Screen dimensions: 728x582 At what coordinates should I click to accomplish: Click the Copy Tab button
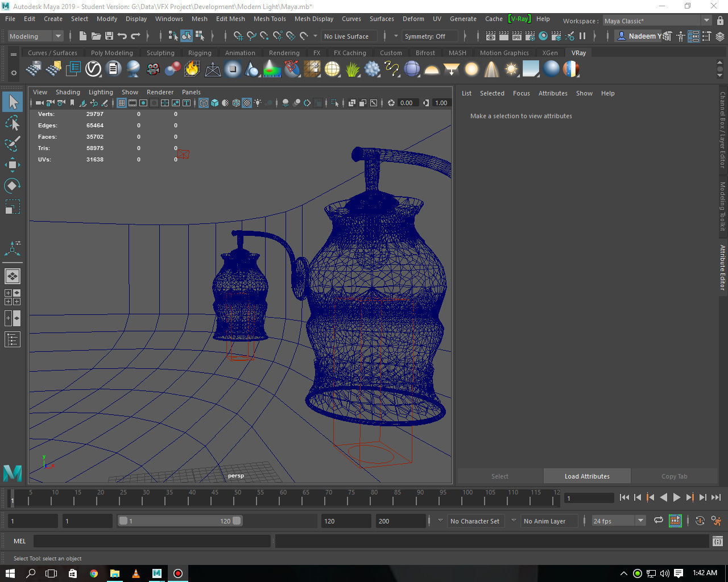point(674,476)
